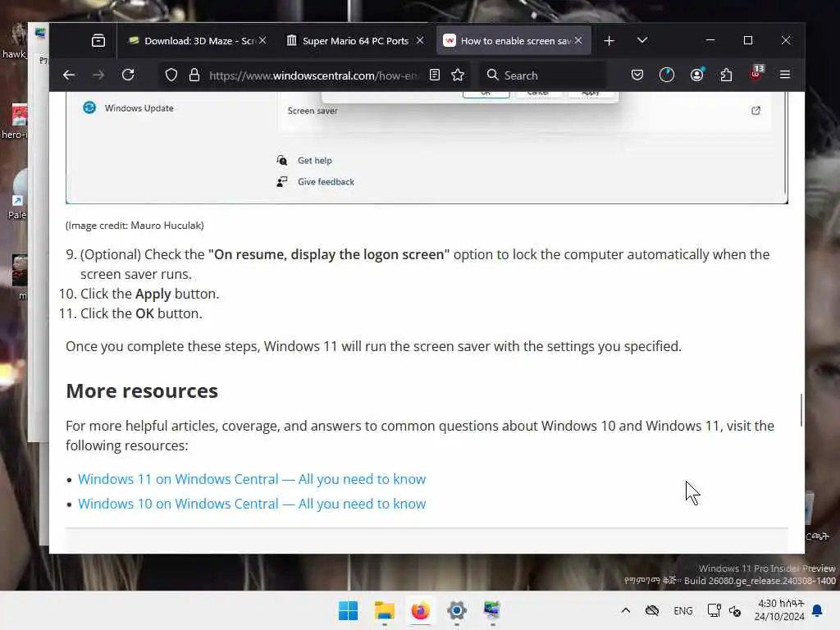This screenshot has height=630, width=840.
Task: Open the round timer extension icon
Action: pyautogui.click(x=666, y=75)
